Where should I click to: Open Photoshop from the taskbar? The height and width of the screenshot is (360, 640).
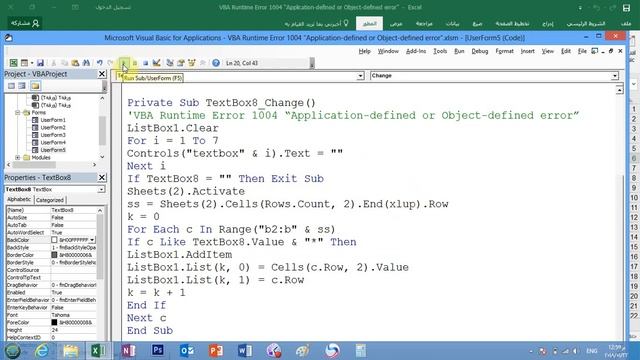158,351
